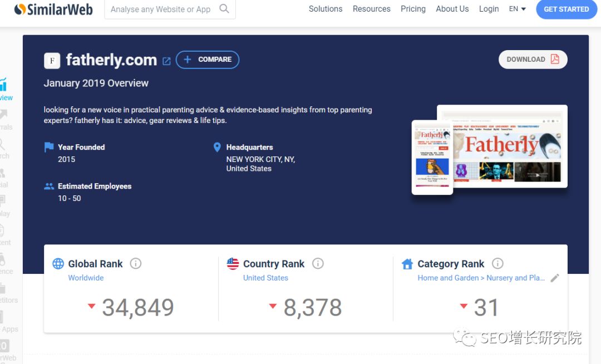This screenshot has height=364, width=601.
Task: Expand the EN language dropdown
Action: click(x=517, y=9)
